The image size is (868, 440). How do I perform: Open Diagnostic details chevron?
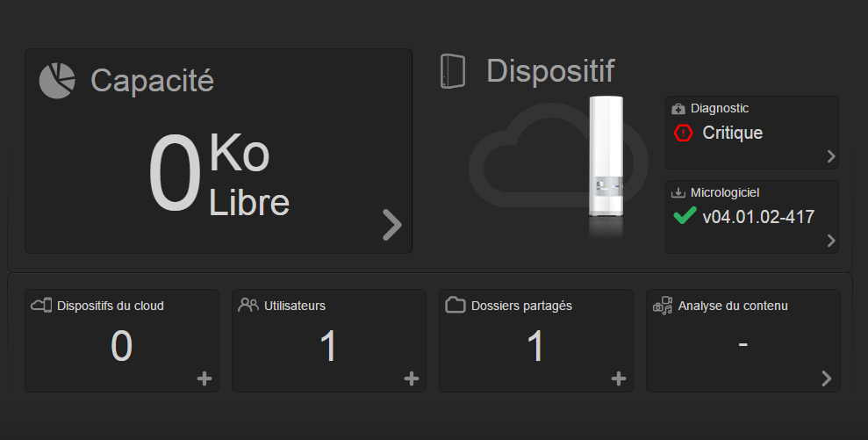[831, 157]
